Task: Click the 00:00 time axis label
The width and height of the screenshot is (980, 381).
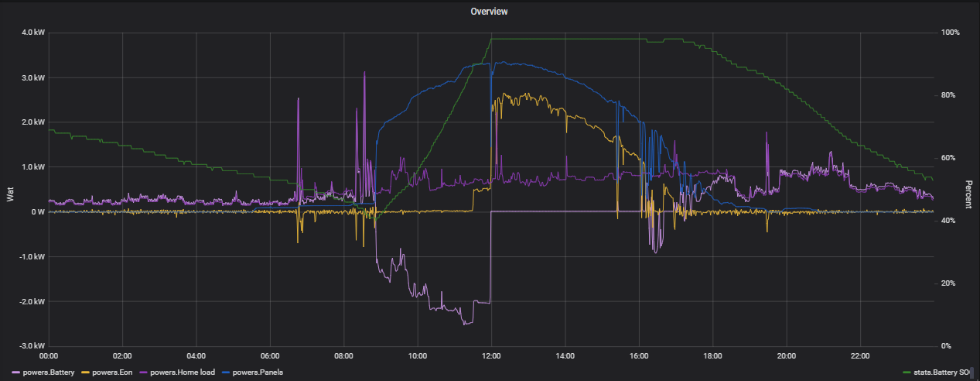Action: click(x=49, y=356)
